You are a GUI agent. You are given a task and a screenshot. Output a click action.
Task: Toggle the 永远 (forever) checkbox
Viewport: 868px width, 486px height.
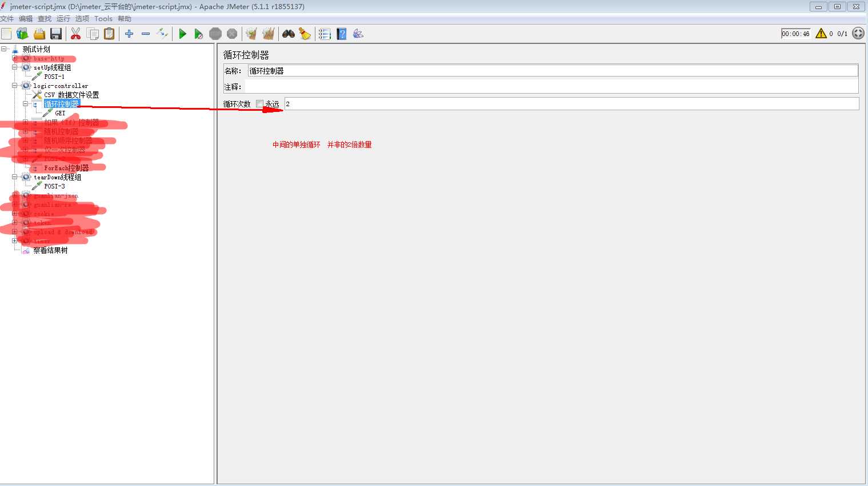click(x=259, y=104)
